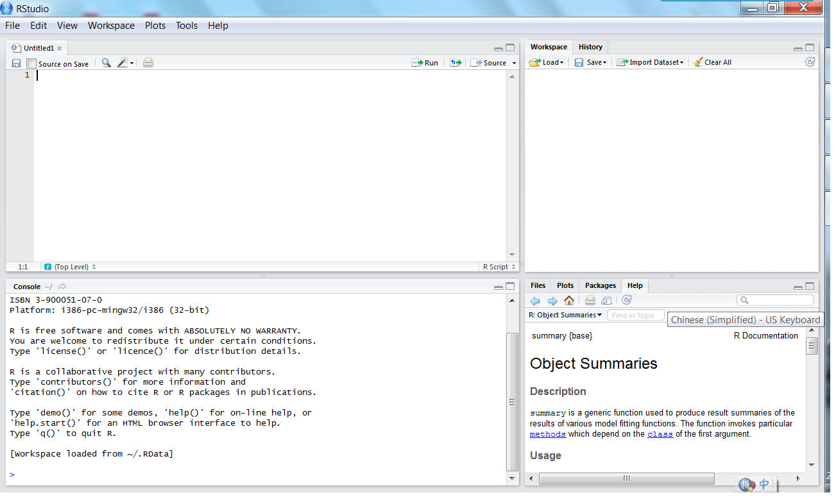Click the Console vertical scrollbar thumb
Screen dimensions: 836x504
(x=512, y=402)
